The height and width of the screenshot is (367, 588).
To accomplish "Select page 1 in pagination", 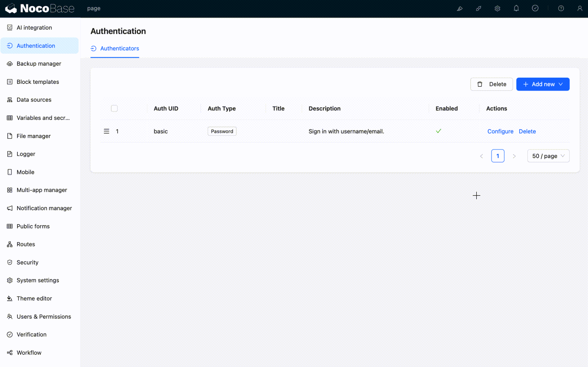I will tap(497, 156).
